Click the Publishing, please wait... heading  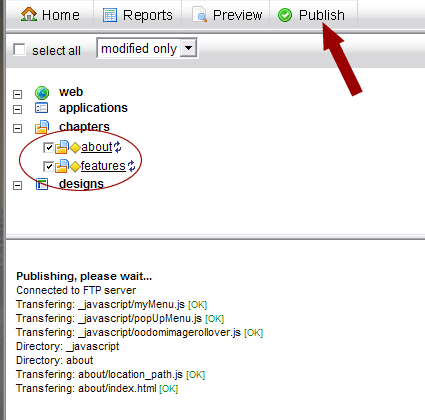click(84, 276)
